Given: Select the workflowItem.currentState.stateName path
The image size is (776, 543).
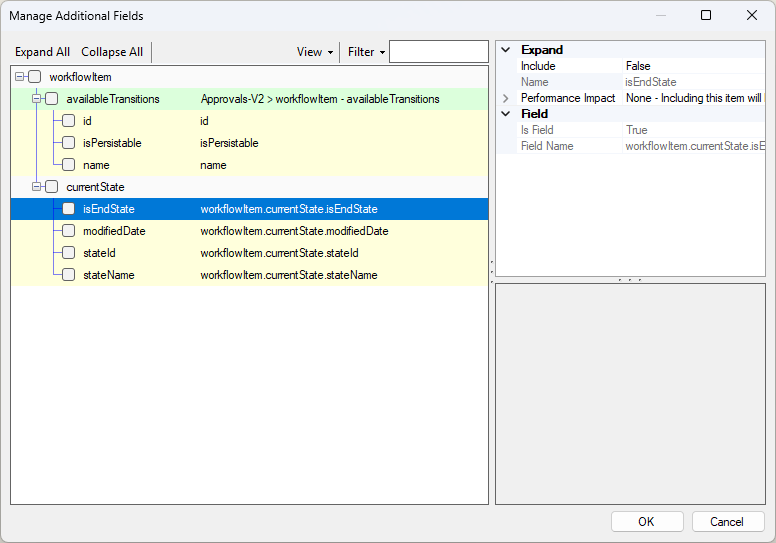Looking at the screenshot, I should coord(289,275).
